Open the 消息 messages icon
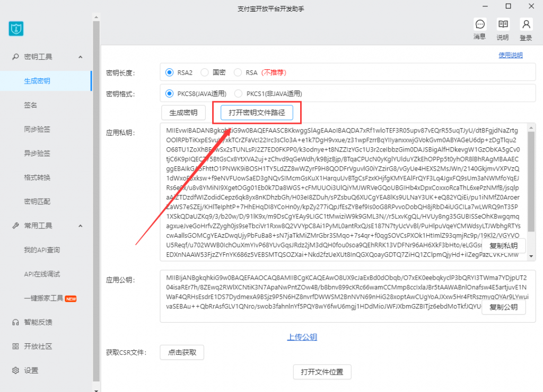 coord(480,24)
